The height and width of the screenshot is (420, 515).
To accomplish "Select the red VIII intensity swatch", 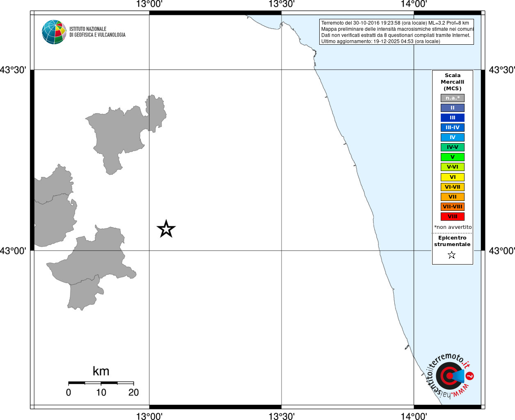I will (453, 217).
